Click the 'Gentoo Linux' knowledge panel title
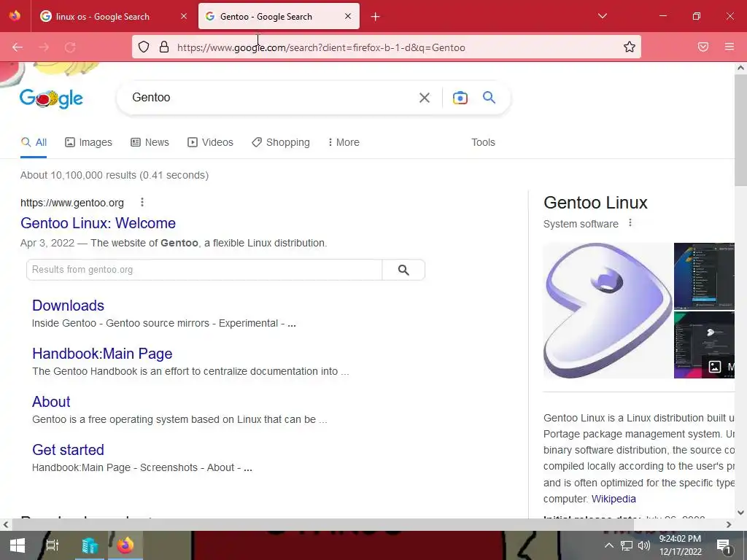This screenshot has height=560, width=747. pyautogui.click(x=595, y=203)
